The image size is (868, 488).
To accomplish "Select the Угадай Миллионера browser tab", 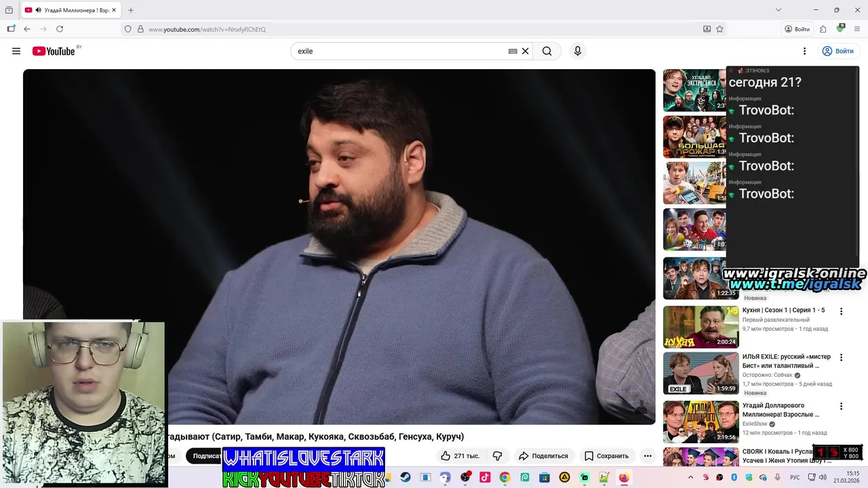I will (x=72, y=10).
